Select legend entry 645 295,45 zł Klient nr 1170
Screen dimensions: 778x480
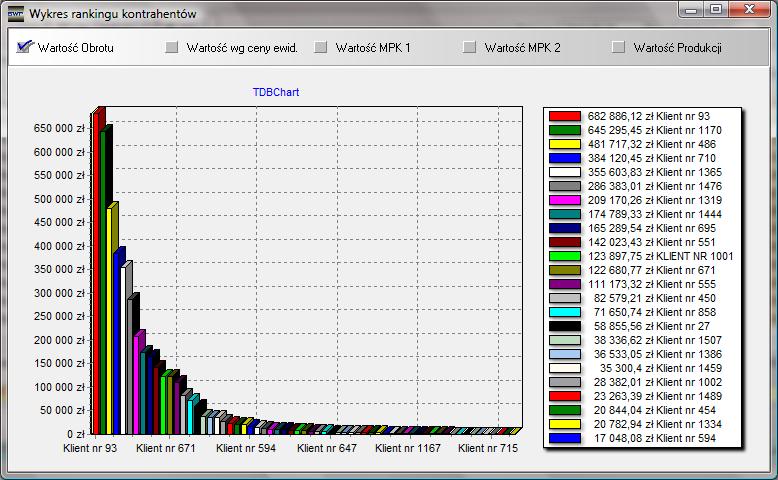click(654, 130)
